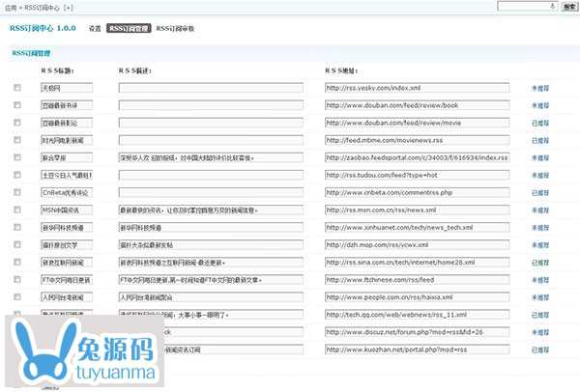Edit the URL field containing tech.qq.com/web/webnews
The height and width of the screenshot is (392, 580).
pos(418,315)
